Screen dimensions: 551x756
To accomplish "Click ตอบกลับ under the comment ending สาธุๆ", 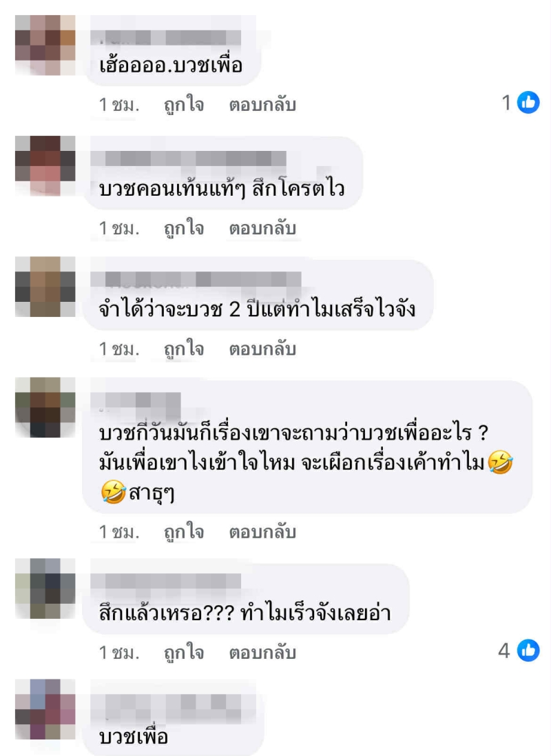I will tap(262, 532).
